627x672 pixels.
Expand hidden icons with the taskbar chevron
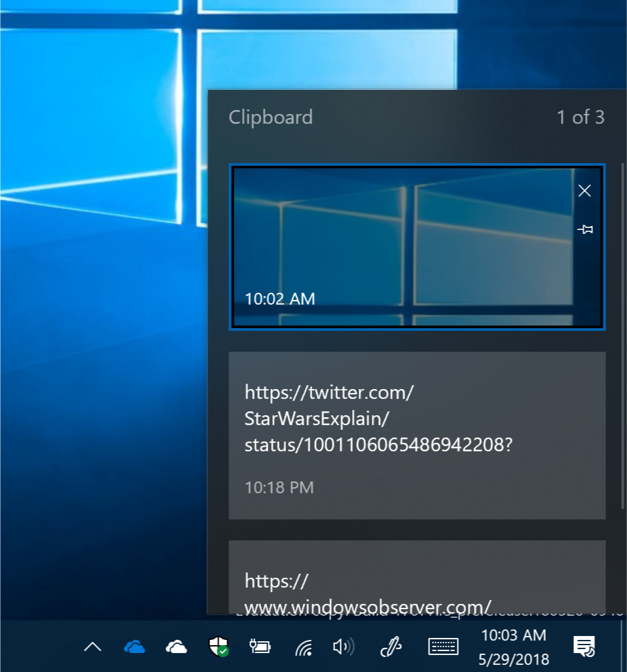92,646
